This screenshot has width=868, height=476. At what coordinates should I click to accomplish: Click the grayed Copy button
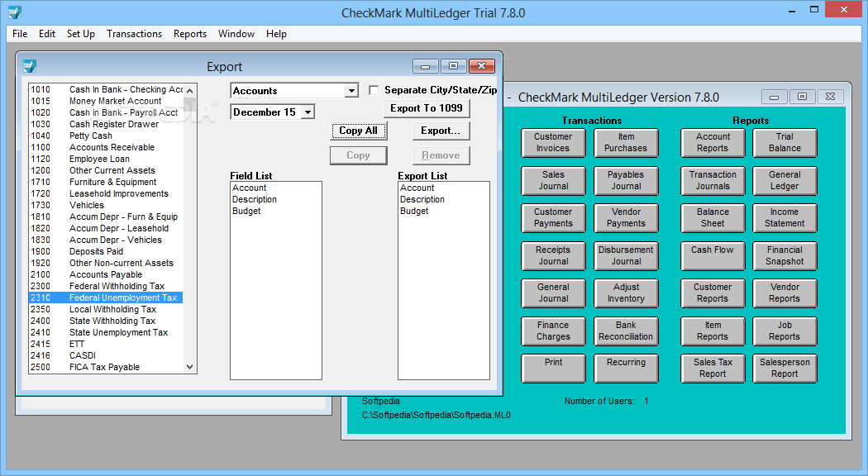click(358, 155)
